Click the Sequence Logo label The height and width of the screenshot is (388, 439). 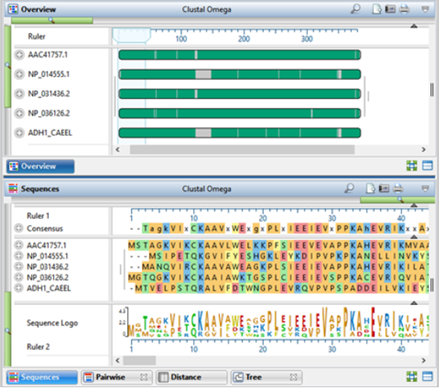point(52,323)
